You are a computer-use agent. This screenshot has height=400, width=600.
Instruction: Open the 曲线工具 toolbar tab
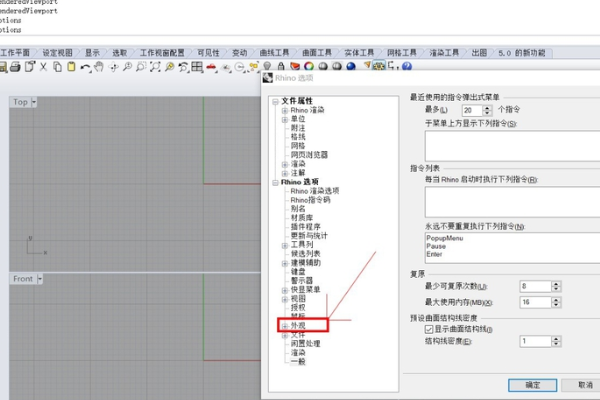275,51
